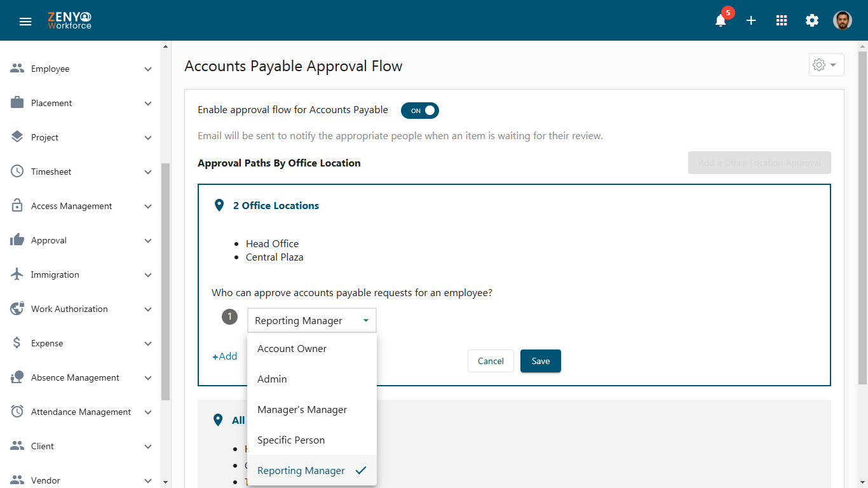Open the Reporting Manager approver dropdown

point(311,320)
